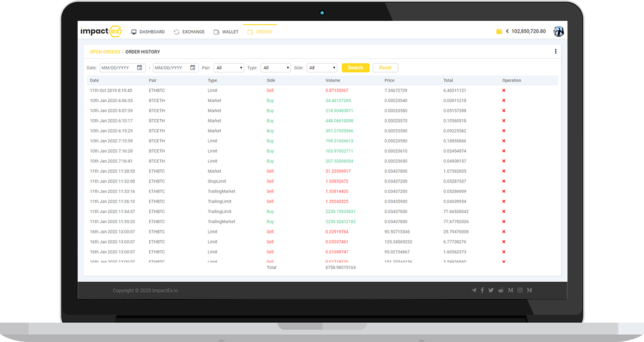Expand the Pair filter dropdown

(228, 68)
